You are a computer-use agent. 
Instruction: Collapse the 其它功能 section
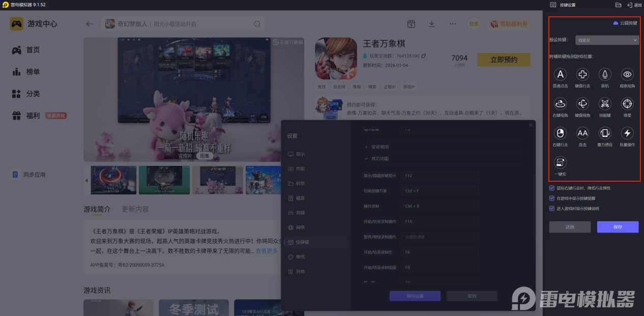[x=376, y=159]
